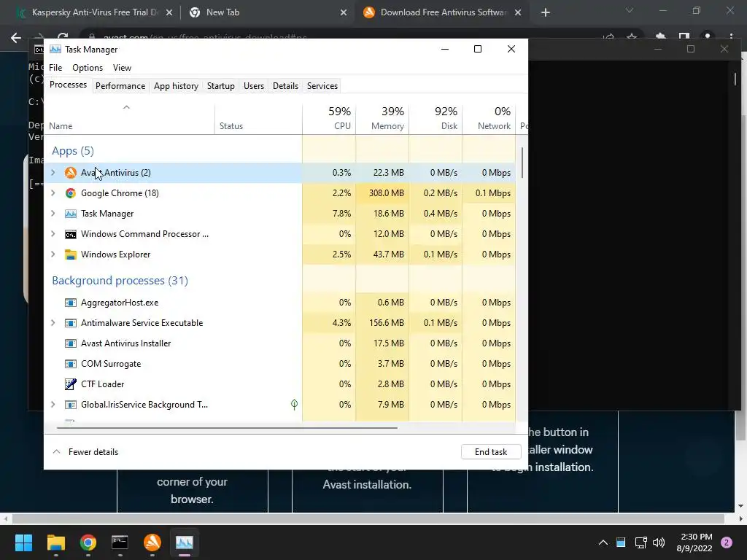The width and height of the screenshot is (747, 560).
Task: Click the COM Surrogate process icon
Action: pos(71,365)
